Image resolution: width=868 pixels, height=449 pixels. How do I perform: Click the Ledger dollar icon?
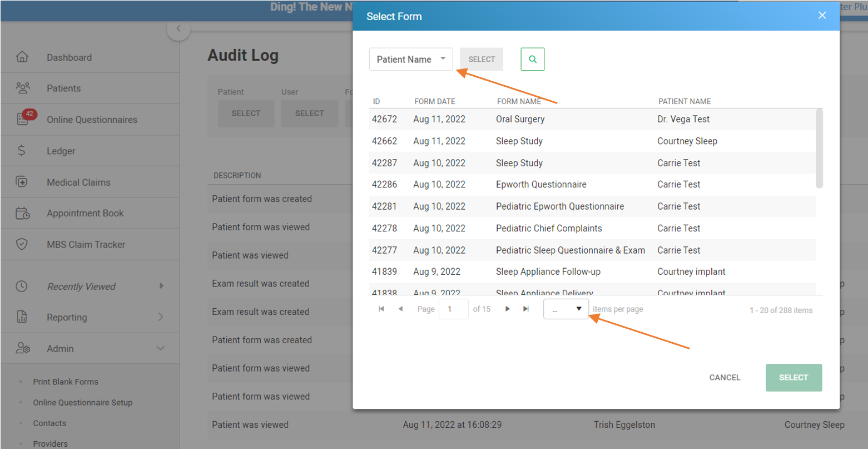22,150
